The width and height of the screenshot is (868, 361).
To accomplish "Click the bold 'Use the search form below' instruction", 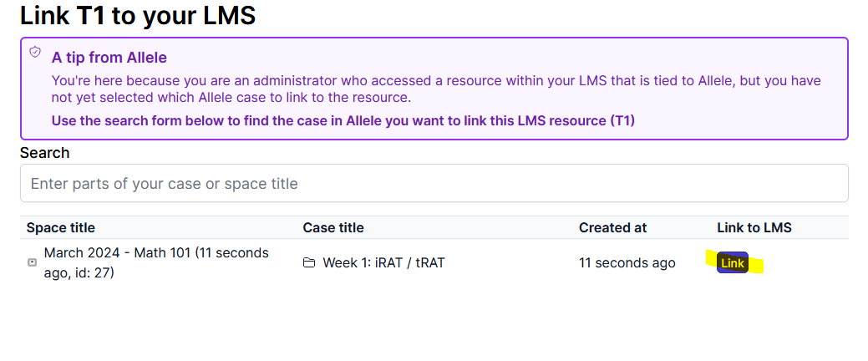I will pos(343,120).
